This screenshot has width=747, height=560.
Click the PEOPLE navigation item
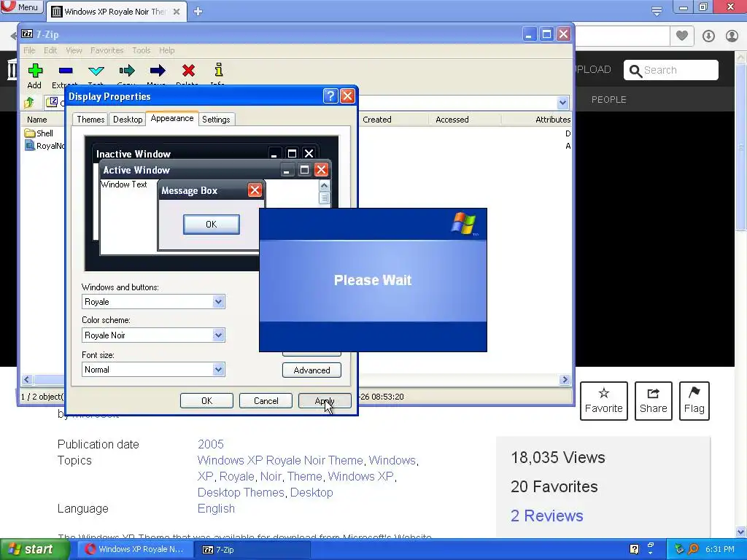[609, 99]
